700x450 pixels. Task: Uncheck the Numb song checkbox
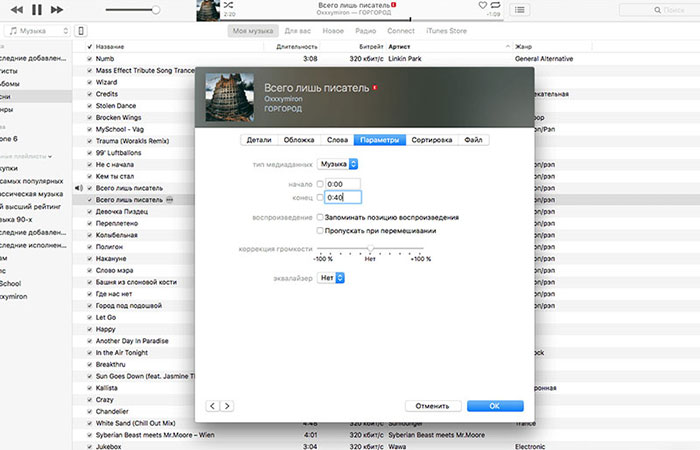pos(90,58)
